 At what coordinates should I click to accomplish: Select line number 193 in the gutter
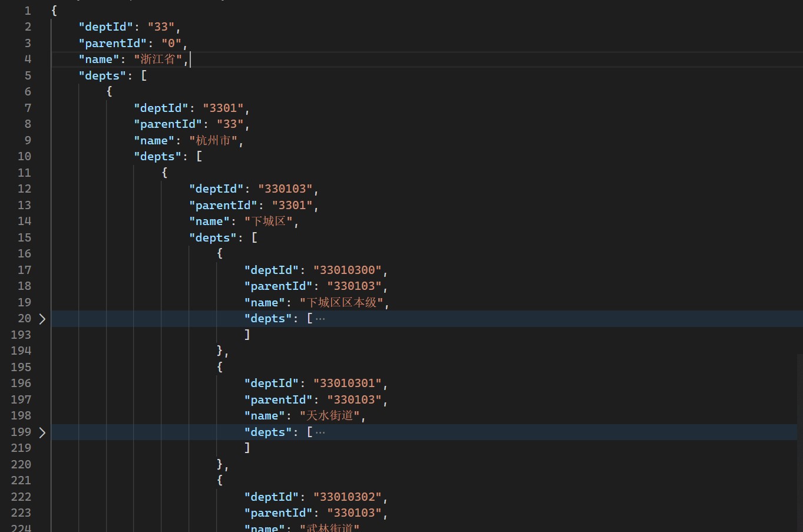pyautogui.click(x=21, y=335)
